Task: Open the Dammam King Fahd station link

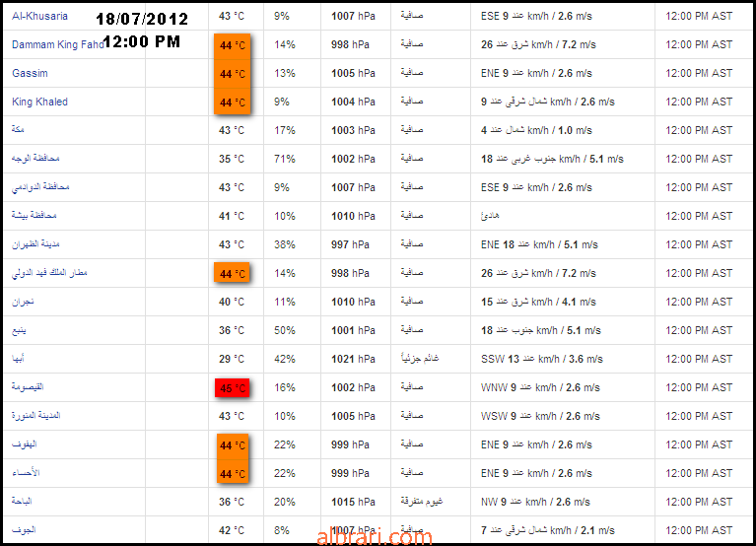Action: coord(58,44)
